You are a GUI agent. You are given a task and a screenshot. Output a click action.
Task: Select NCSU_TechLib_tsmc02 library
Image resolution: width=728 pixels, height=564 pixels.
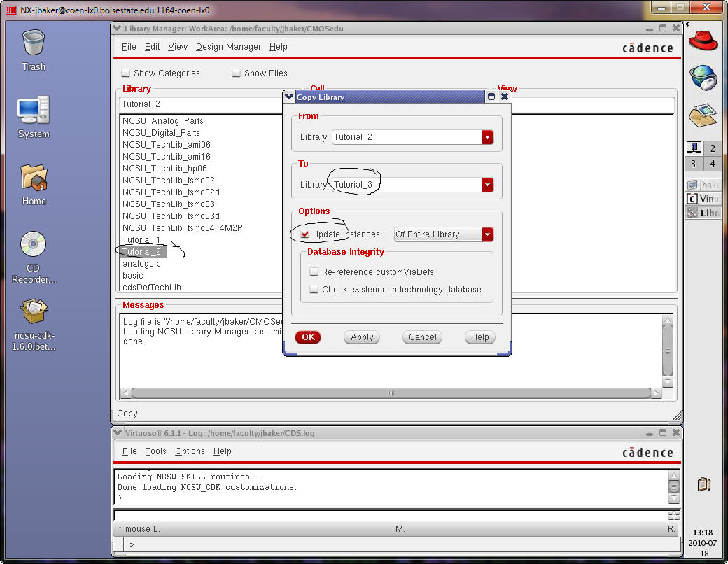(169, 180)
